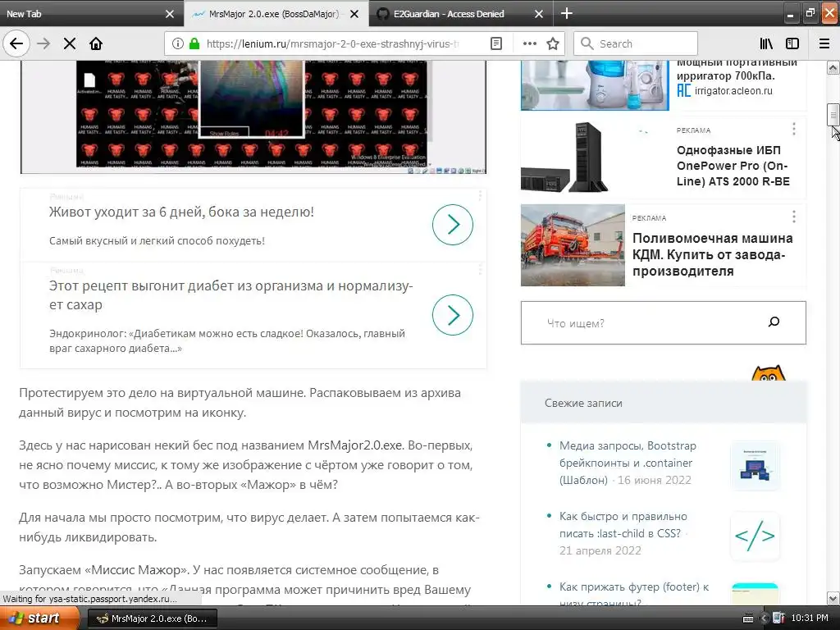Toggle the sidebars button
The width and height of the screenshot is (840, 630).
(x=792, y=44)
